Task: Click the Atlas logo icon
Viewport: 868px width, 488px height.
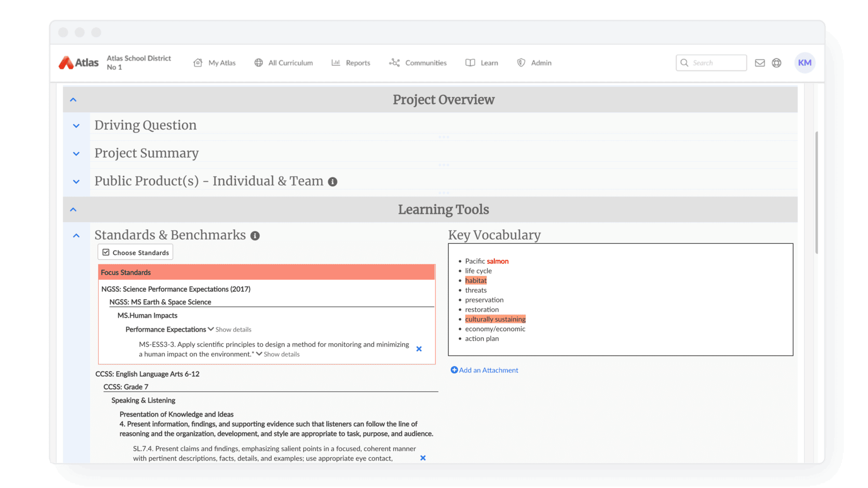Action: pyautogui.click(x=66, y=63)
